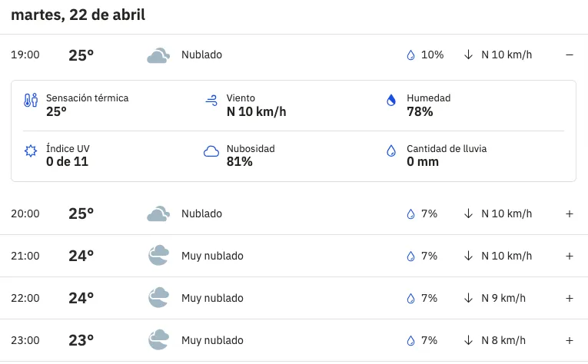Click the martes, 22 de abril heading

coord(78,15)
